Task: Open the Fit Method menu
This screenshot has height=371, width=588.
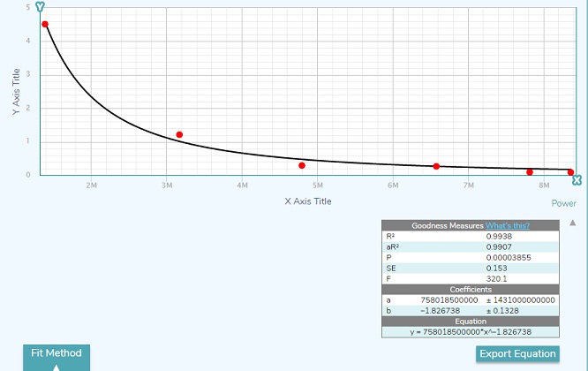Action: pyautogui.click(x=56, y=356)
